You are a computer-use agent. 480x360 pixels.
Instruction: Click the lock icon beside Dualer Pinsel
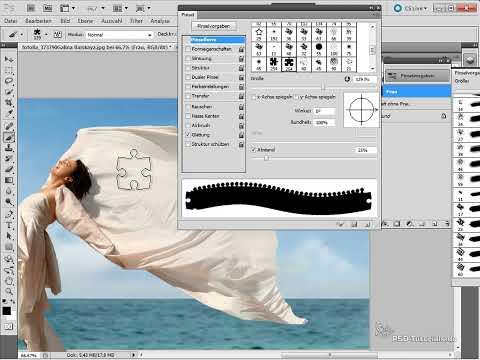(241, 77)
